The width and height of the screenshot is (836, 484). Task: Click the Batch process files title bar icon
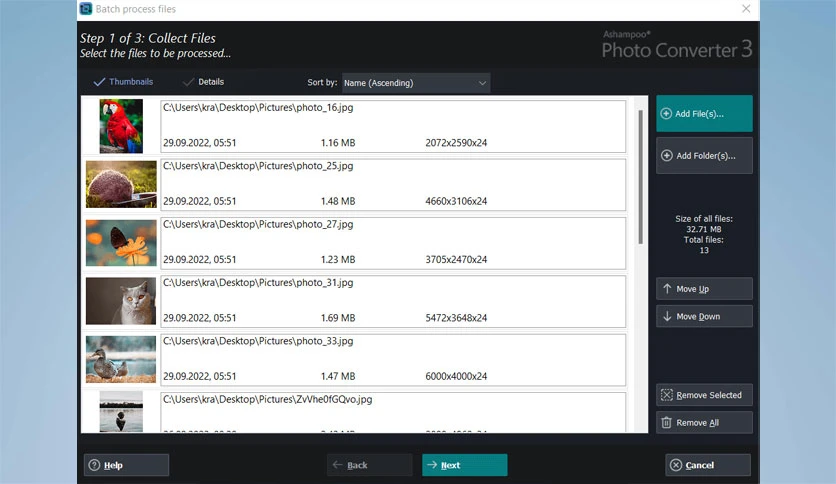tap(85, 9)
